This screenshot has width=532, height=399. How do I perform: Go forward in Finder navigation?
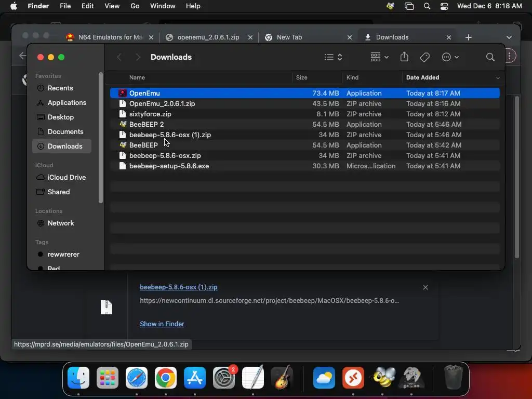tap(137, 57)
